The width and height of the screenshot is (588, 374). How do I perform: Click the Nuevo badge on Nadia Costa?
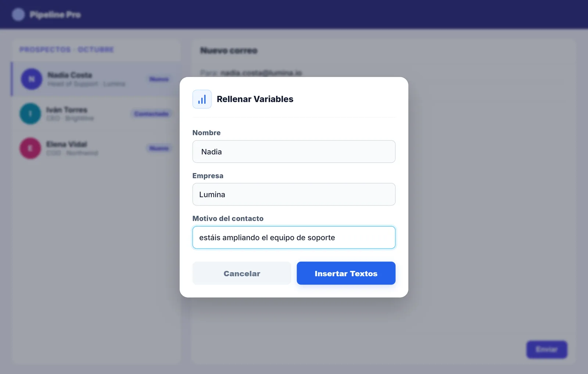click(x=159, y=79)
